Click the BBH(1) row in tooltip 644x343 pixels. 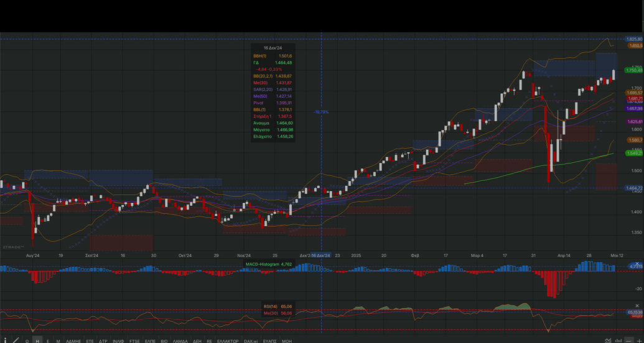[x=273, y=56]
